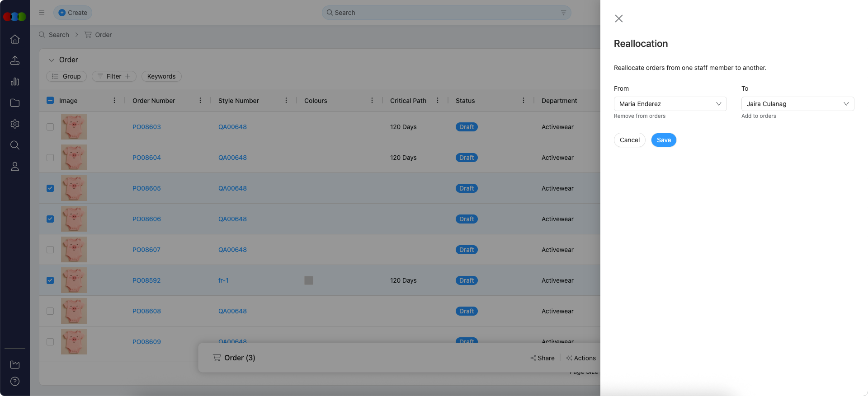The width and height of the screenshot is (868, 396).
Task: Open the folder icon in sidebar
Action: pos(15,103)
